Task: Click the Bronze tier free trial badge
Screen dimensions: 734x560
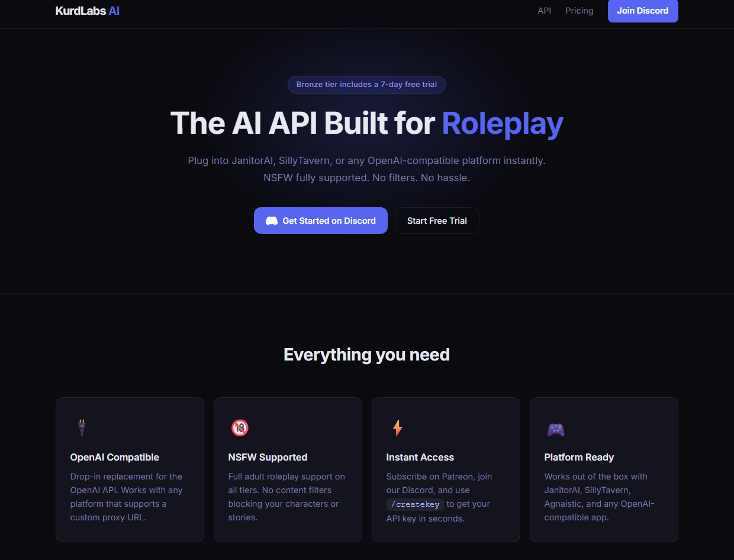Action: click(x=366, y=84)
